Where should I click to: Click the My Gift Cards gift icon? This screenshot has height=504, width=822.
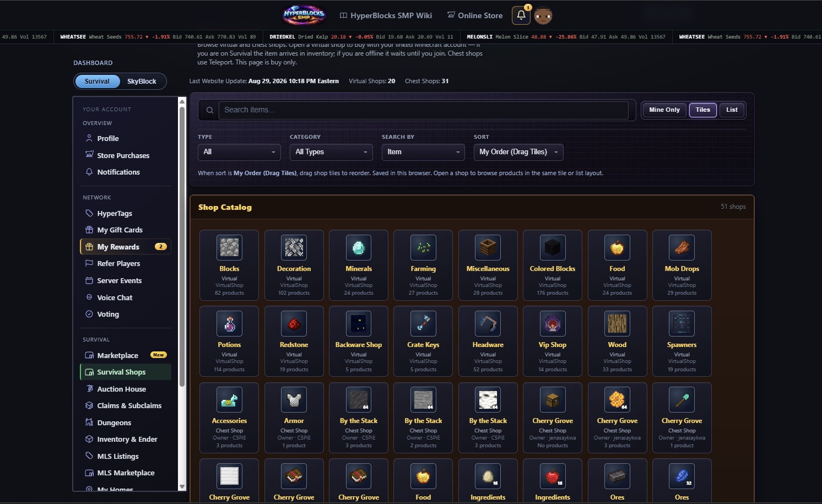(x=89, y=230)
